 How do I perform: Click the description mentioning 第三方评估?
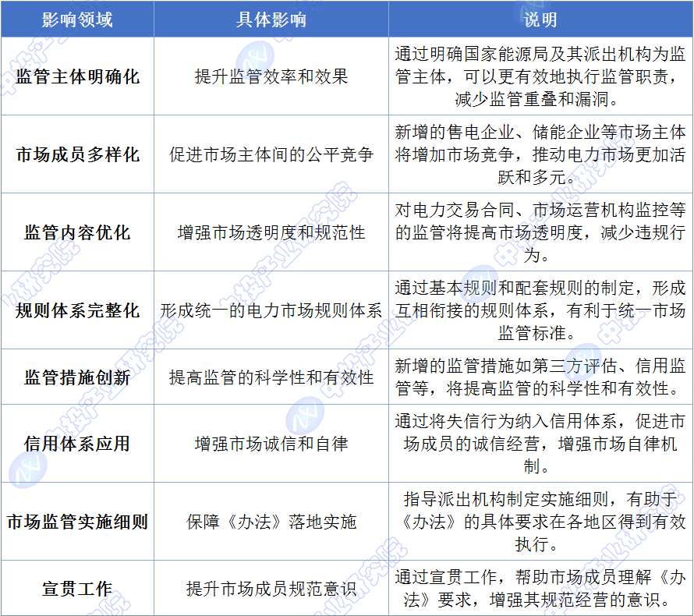pyautogui.click(x=540, y=377)
